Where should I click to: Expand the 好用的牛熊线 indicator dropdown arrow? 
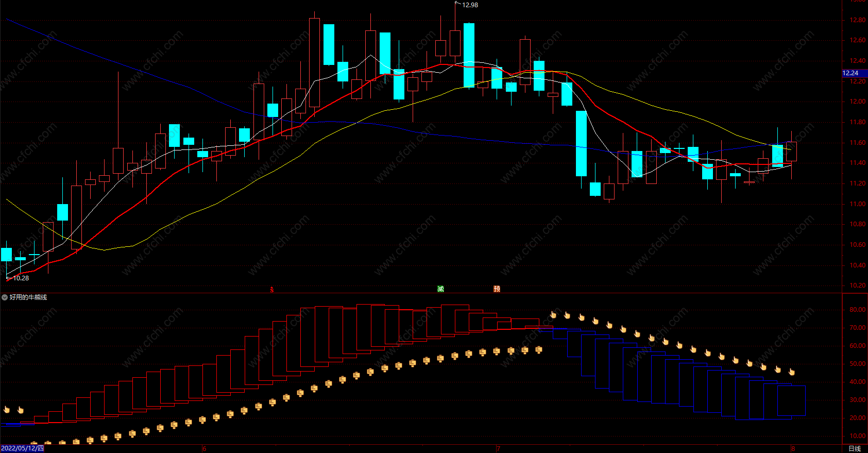(x=5, y=297)
